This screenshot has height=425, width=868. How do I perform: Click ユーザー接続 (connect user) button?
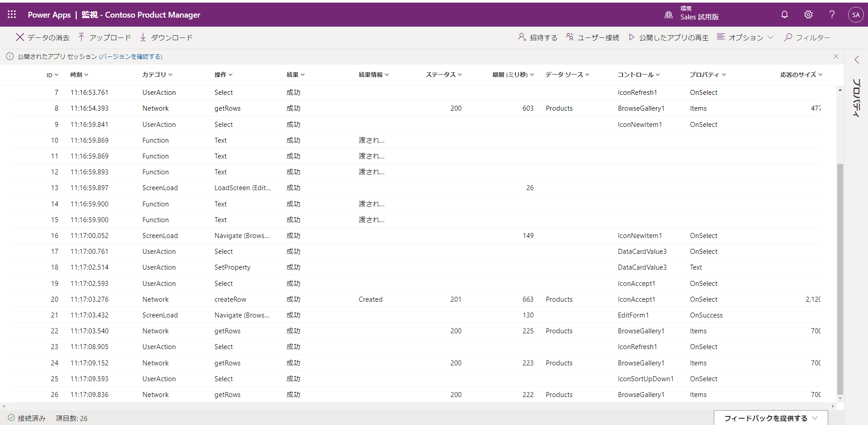click(593, 37)
